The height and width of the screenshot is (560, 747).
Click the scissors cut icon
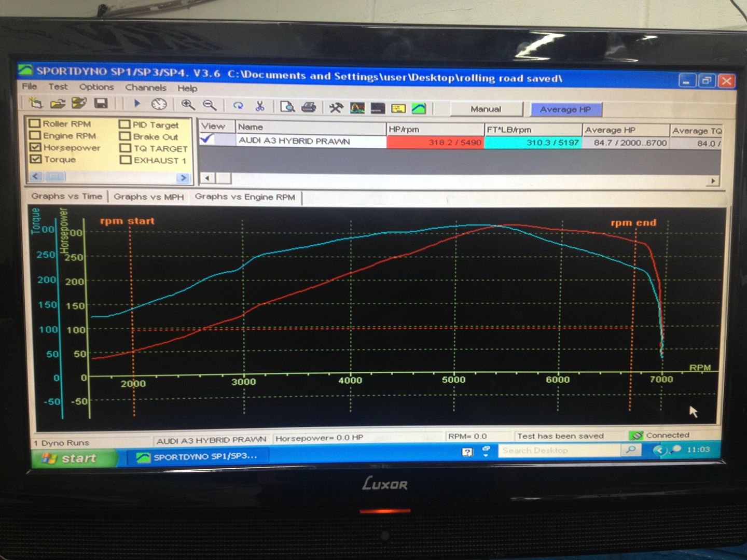[260, 106]
